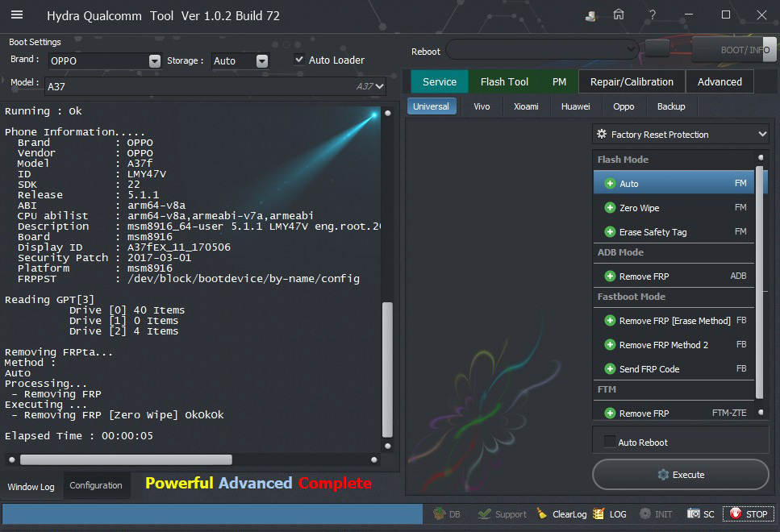Click the driver install icon in title bar
780x532 pixels.
[590, 16]
